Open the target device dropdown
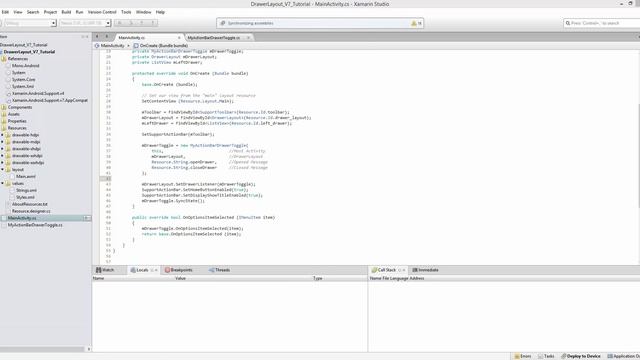 pos(85,23)
